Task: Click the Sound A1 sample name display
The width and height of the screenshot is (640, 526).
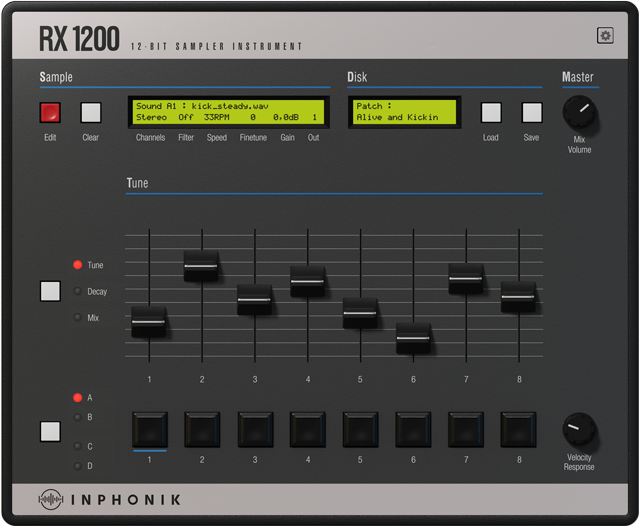Action: tap(202, 106)
